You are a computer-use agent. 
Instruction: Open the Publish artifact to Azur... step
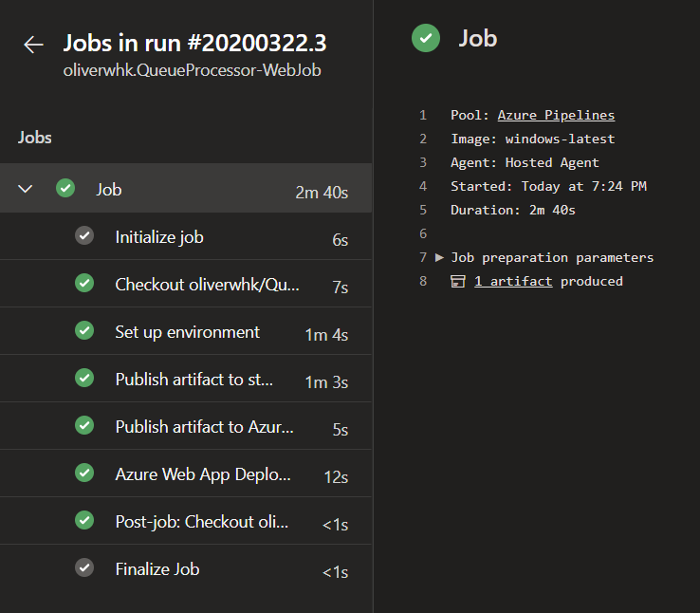tap(186, 426)
